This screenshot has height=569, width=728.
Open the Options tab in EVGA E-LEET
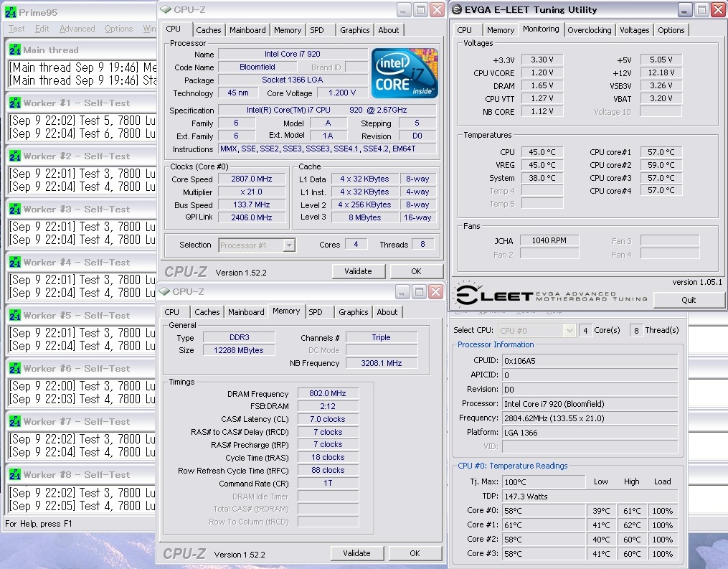pos(671,30)
